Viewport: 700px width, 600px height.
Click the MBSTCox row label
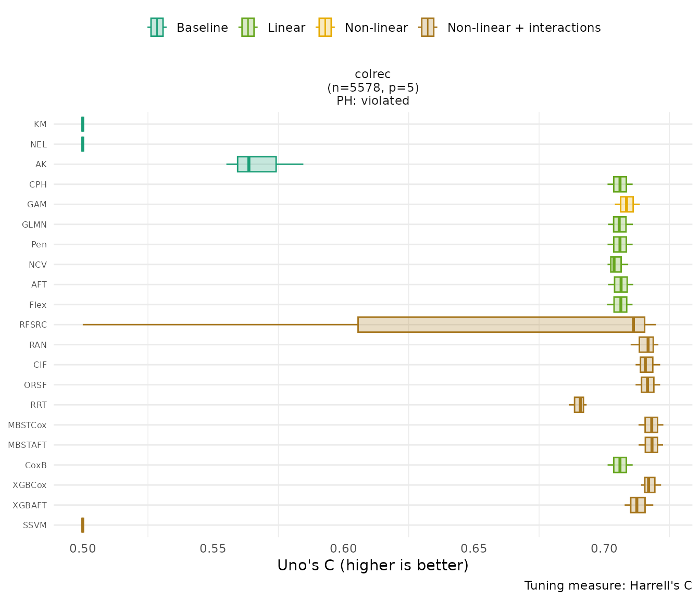(x=27, y=425)
